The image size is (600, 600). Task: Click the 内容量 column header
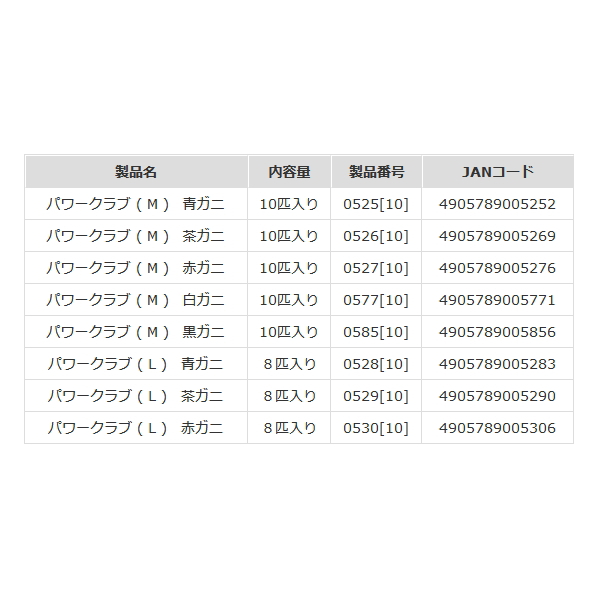click(289, 172)
